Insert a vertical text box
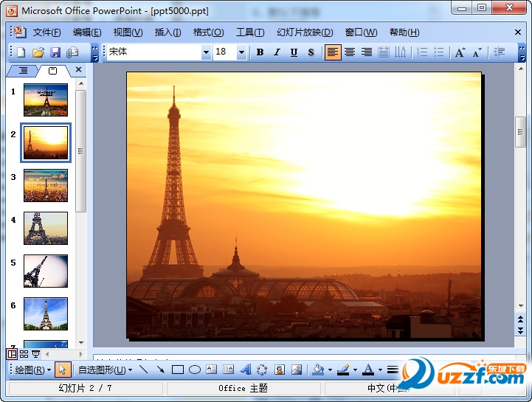Viewport: 532px width, 402px height. pos(228,370)
